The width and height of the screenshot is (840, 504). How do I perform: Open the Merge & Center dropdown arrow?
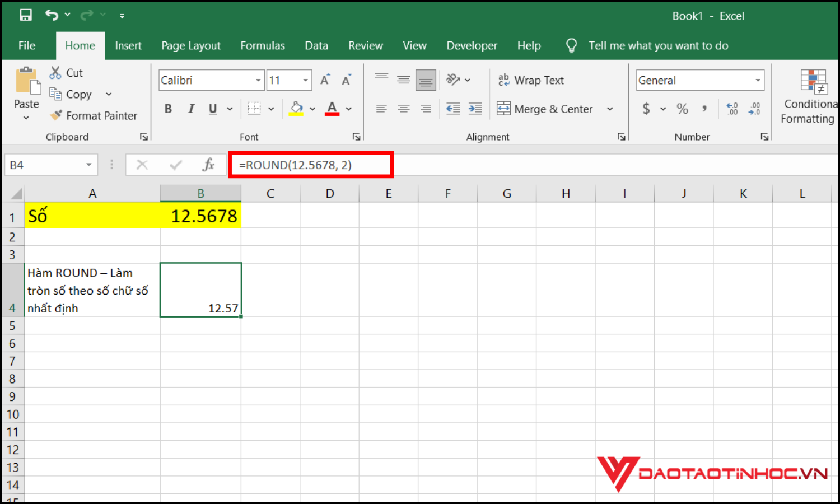pos(610,109)
